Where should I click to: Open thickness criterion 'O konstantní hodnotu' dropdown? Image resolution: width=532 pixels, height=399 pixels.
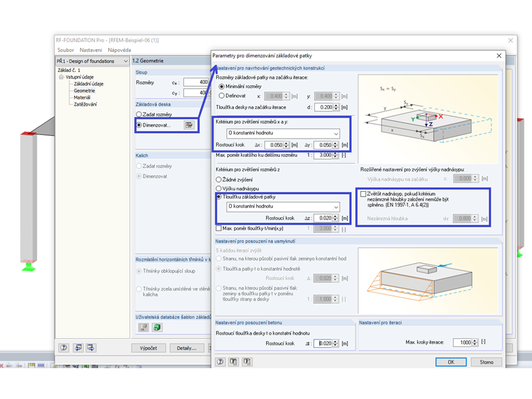pos(283,206)
